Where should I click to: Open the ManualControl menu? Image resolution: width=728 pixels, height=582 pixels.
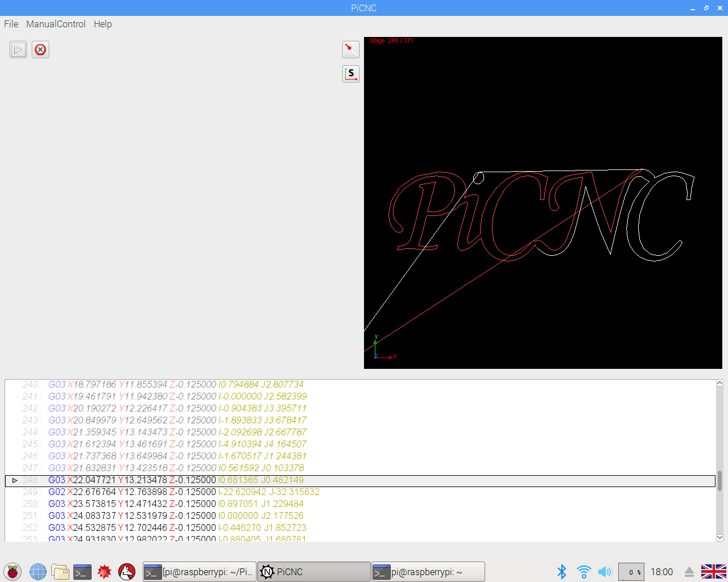tap(56, 24)
